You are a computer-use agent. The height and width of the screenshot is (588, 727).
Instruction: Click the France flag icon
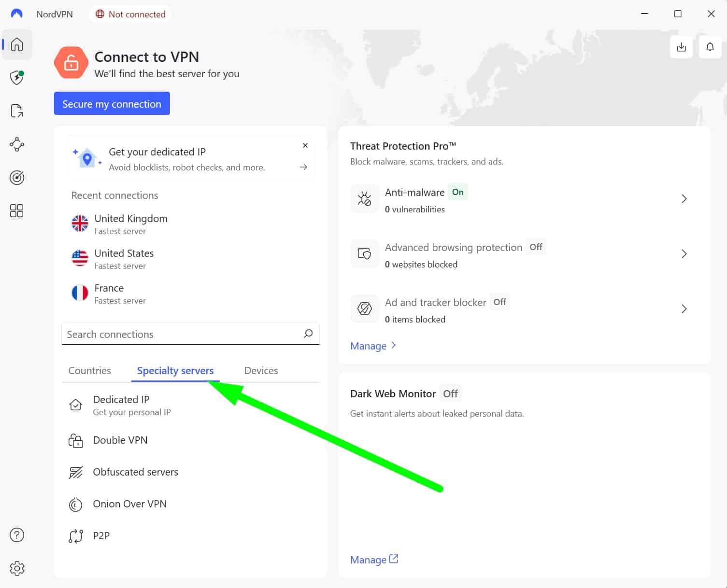click(x=80, y=293)
